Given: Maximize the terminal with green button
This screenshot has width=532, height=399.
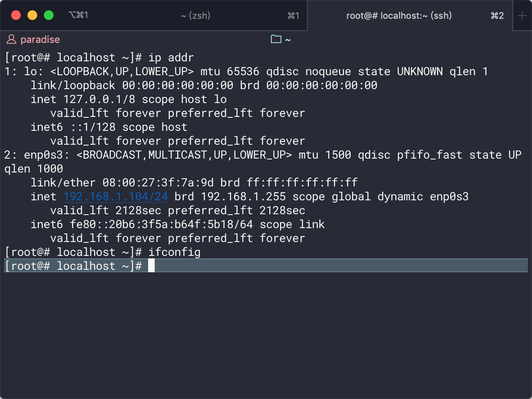Looking at the screenshot, I should coord(49,15).
